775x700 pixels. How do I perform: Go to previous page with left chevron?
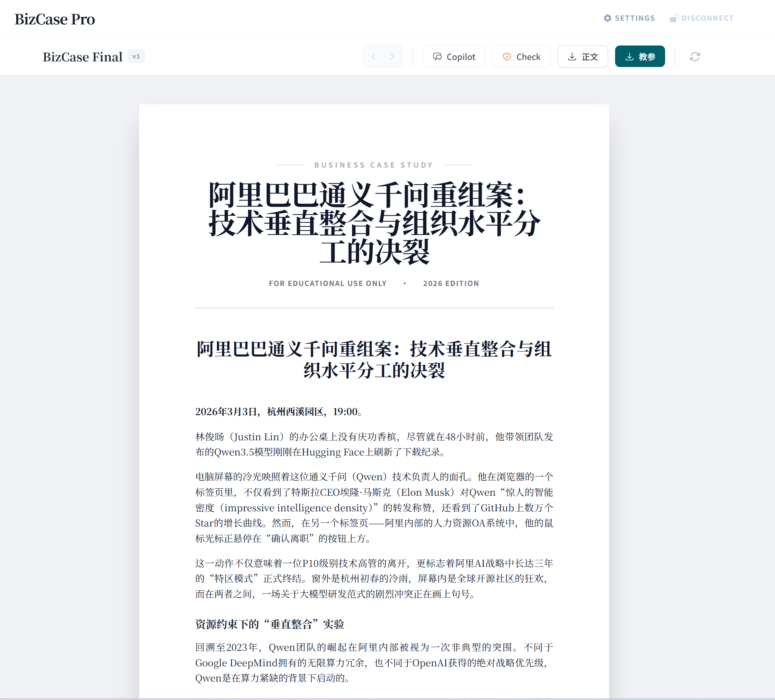pyautogui.click(x=373, y=57)
